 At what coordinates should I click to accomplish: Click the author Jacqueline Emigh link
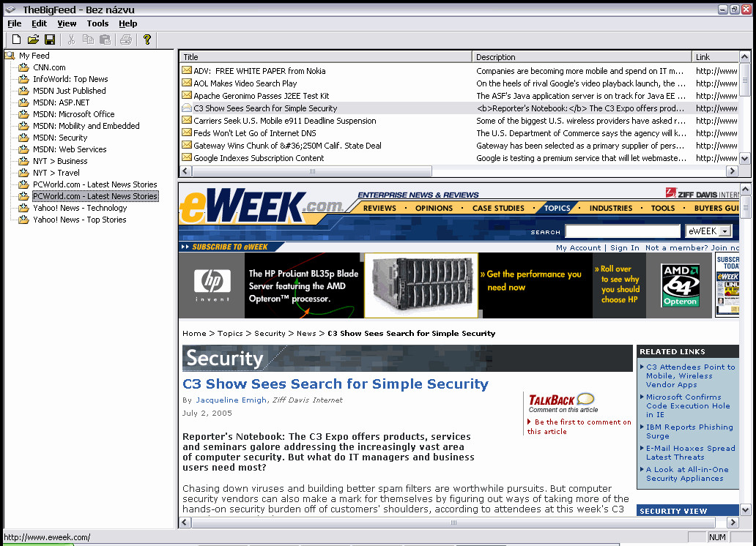(231, 400)
